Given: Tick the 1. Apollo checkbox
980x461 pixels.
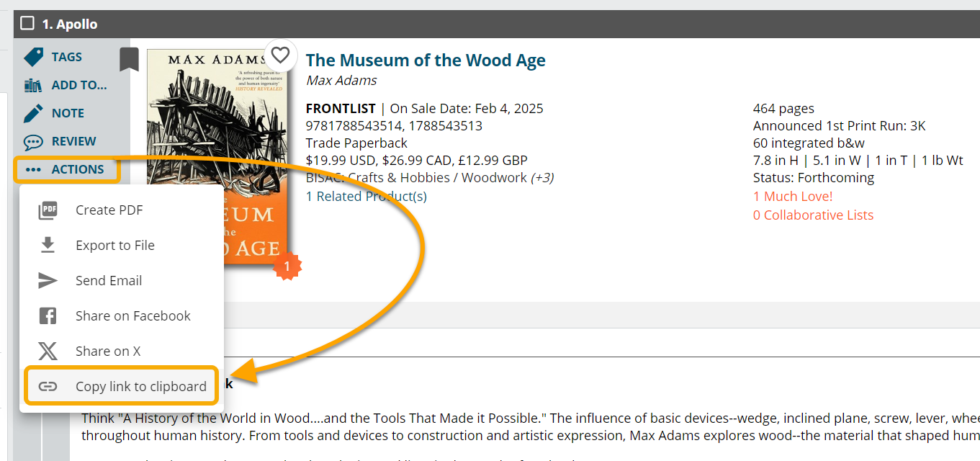Looking at the screenshot, I should [27, 24].
